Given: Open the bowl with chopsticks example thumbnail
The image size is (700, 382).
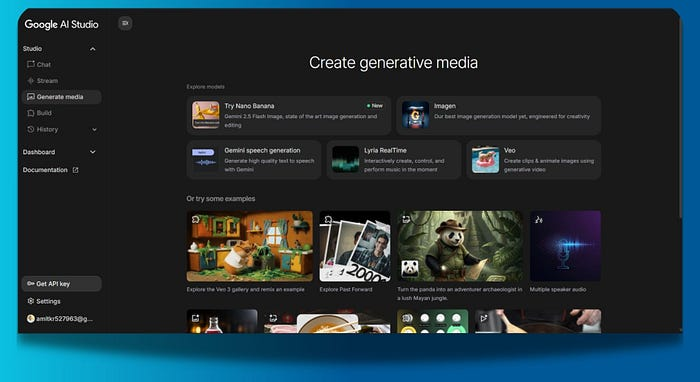Looking at the screenshot, I should point(327,321).
